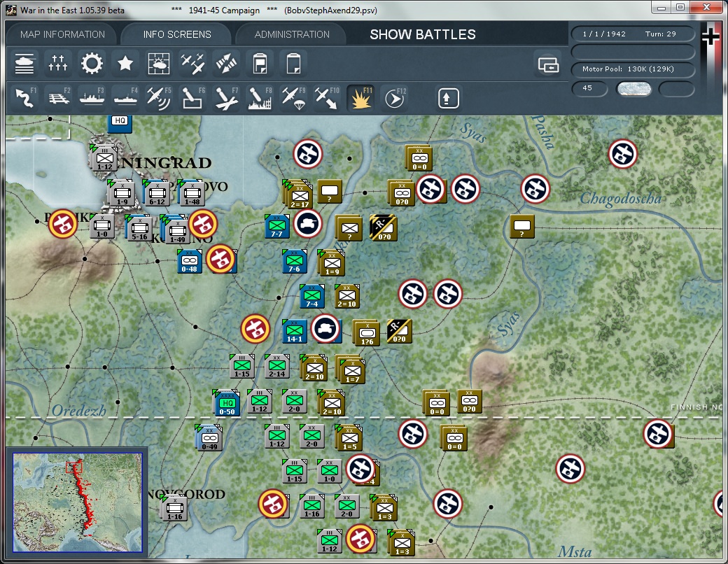Open the Order of Battle tank icon

pyautogui.click(x=24, y=64)
